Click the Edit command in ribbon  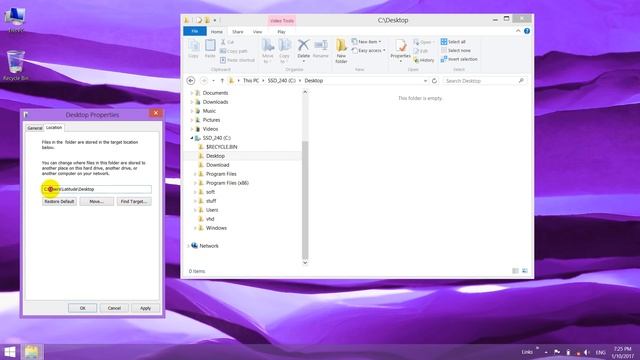coord(421,51)
